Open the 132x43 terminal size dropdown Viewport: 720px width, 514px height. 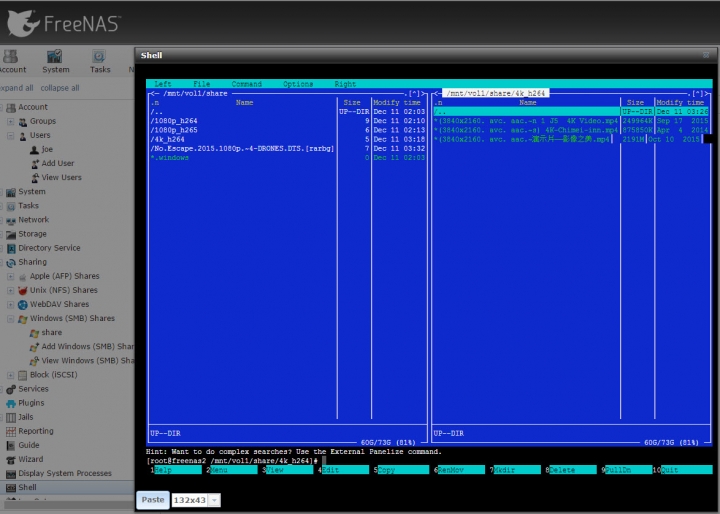214,500
